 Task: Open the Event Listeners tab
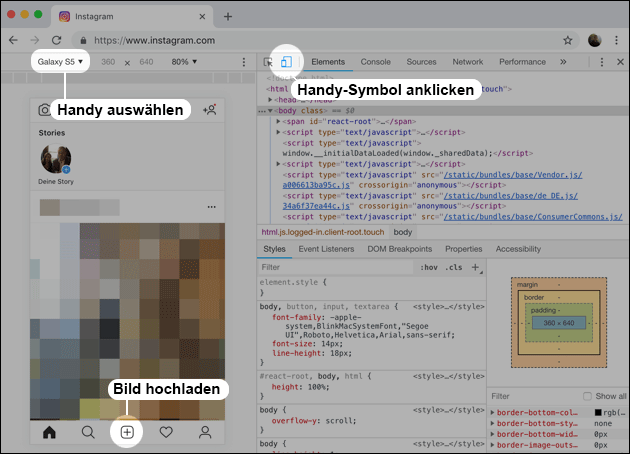pos(326,249)
